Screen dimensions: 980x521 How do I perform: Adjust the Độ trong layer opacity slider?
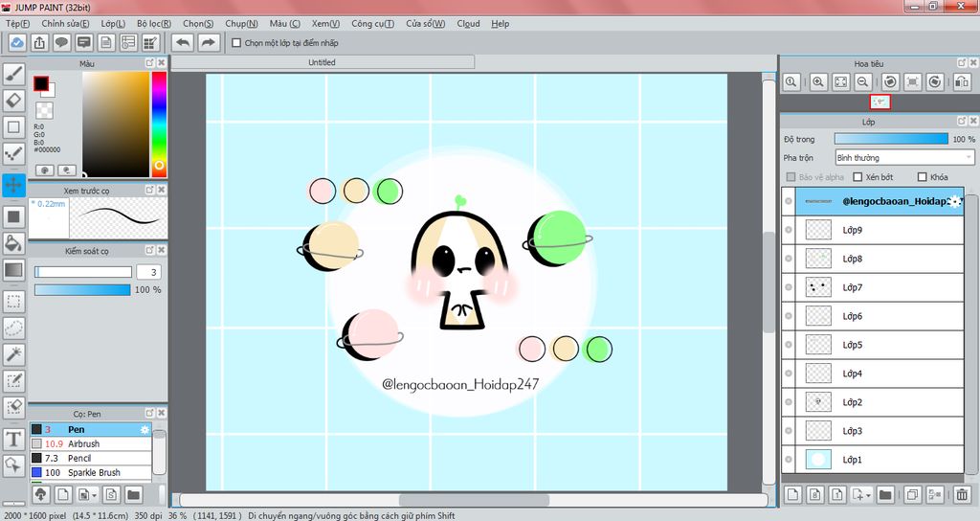coord(891,139)
